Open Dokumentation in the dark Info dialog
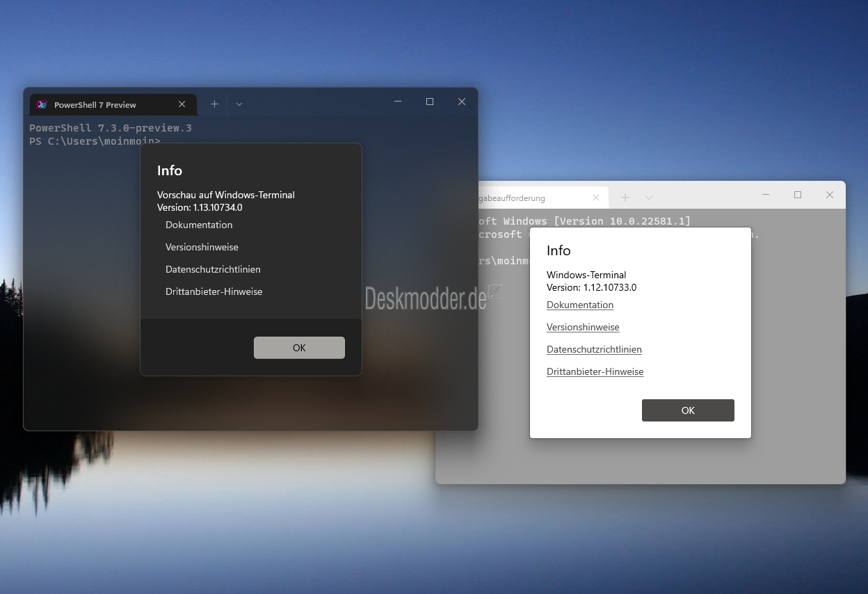This screenshot has width=868, height=594. pos(199,225)
